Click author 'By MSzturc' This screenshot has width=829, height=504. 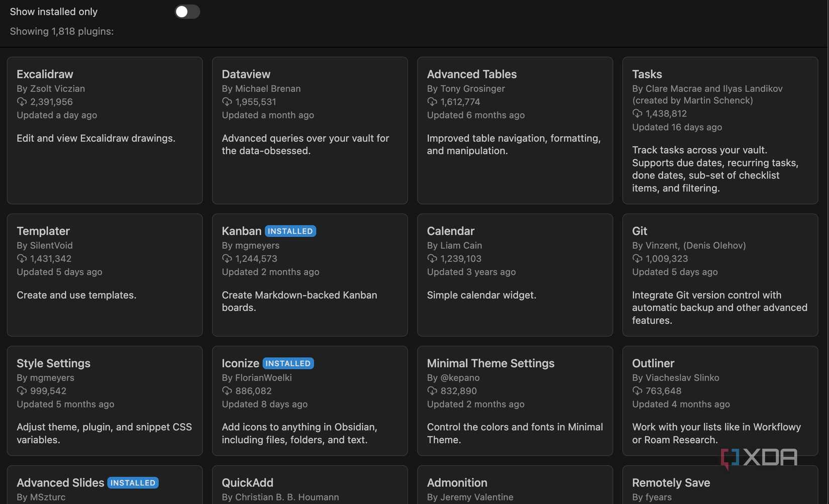click(41, 497)
